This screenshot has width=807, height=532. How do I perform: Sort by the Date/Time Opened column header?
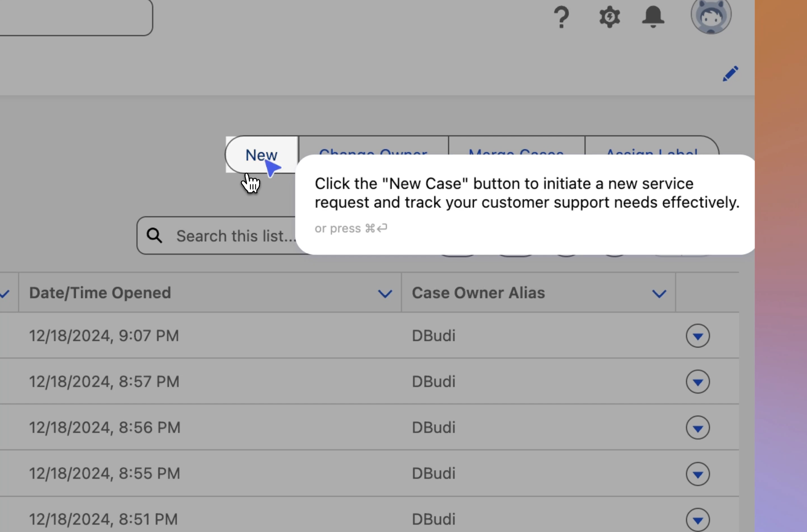[x=100, y=293]
